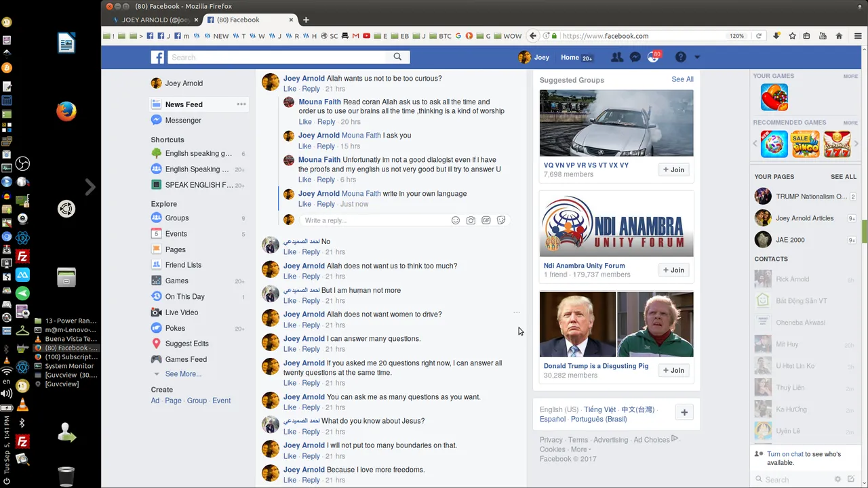Open the Firefox hamburger menu
The image size is (868, 488).
(x=859, y=36)
